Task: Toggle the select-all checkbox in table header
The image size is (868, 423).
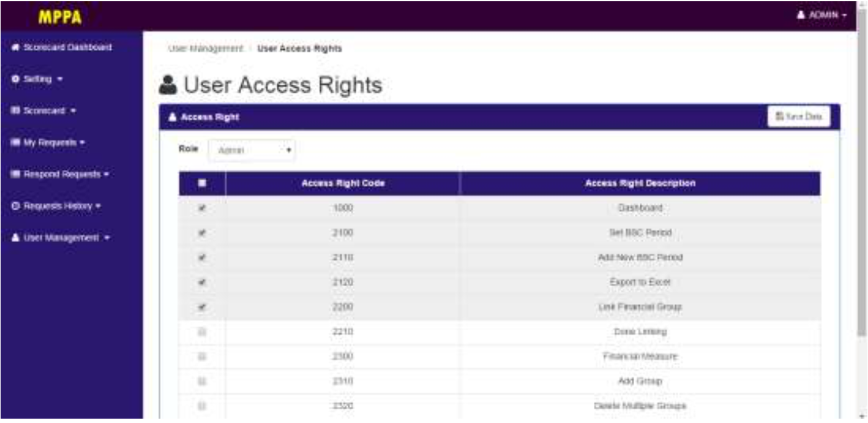Action: [202, 184]
